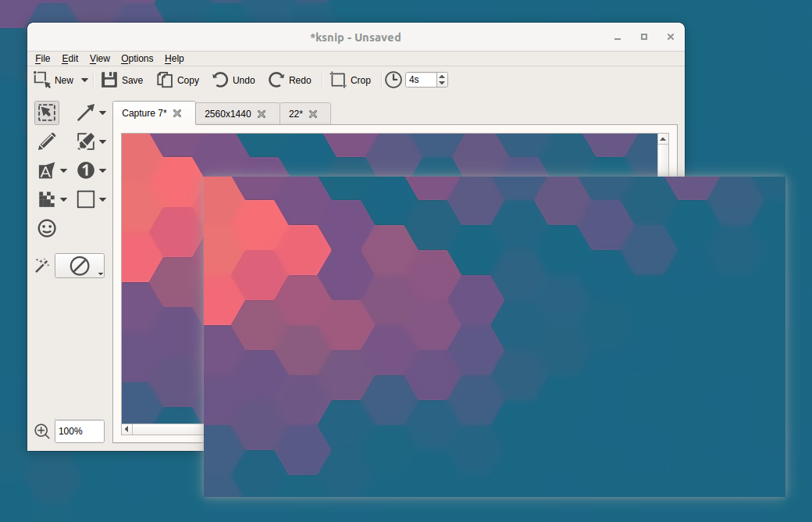This screenshot has width=812, height=522.
Task: Activate the Select annotation tool
Action: pyautogui.click(x=46, y=113)
